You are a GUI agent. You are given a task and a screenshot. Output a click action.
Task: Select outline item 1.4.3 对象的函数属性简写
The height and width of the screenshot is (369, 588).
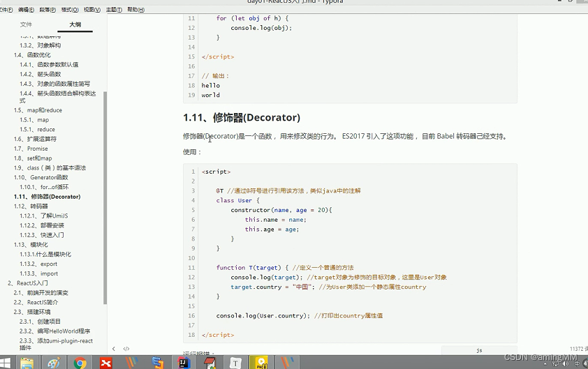[54, 84]
